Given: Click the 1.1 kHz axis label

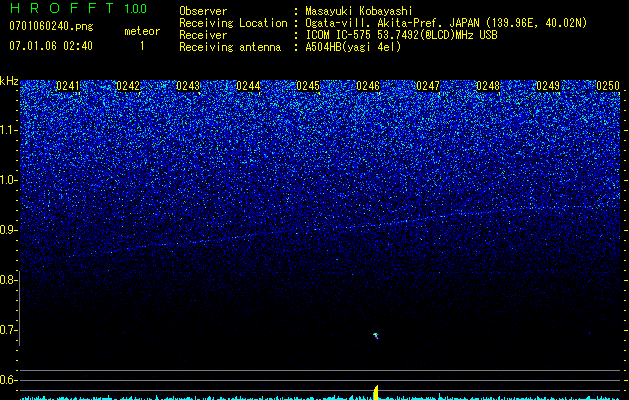Looking at the screenshot, I should click(7, 130).
